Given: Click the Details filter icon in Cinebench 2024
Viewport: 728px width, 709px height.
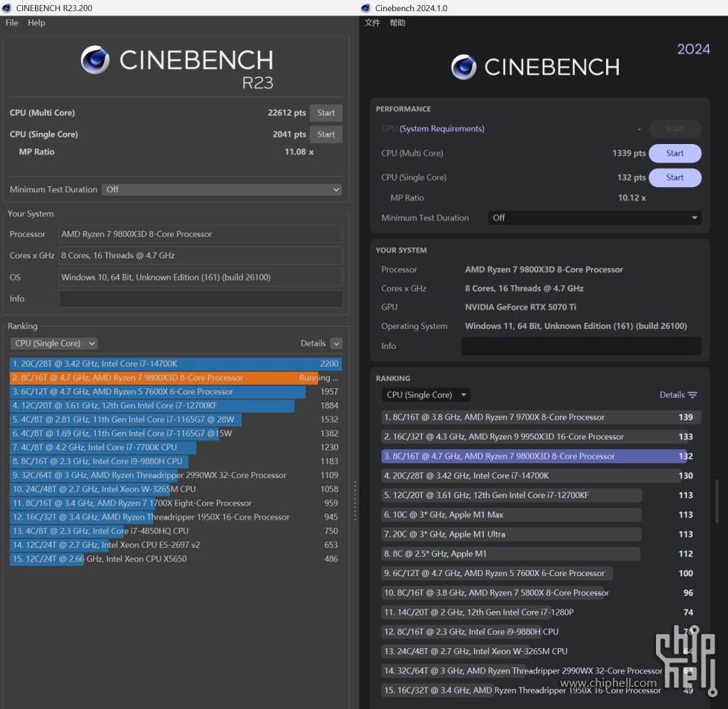Looking at the screenshot, I should (x=692, y=395).
